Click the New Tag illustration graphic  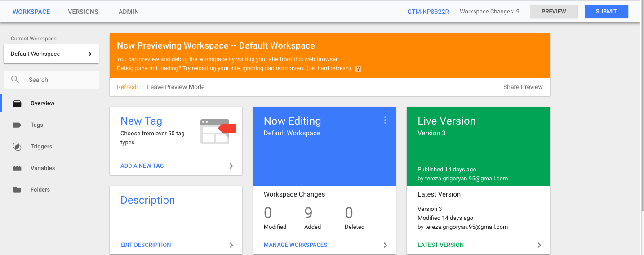(x=218, y=131)
